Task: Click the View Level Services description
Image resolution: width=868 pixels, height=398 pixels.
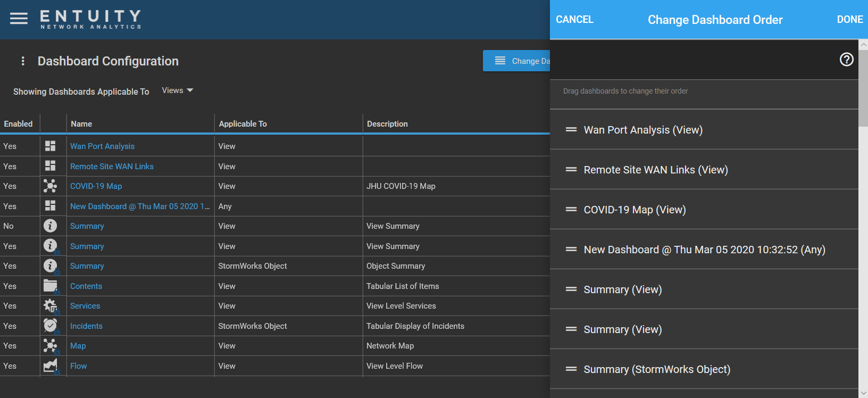Action: [x=401, y=305]
